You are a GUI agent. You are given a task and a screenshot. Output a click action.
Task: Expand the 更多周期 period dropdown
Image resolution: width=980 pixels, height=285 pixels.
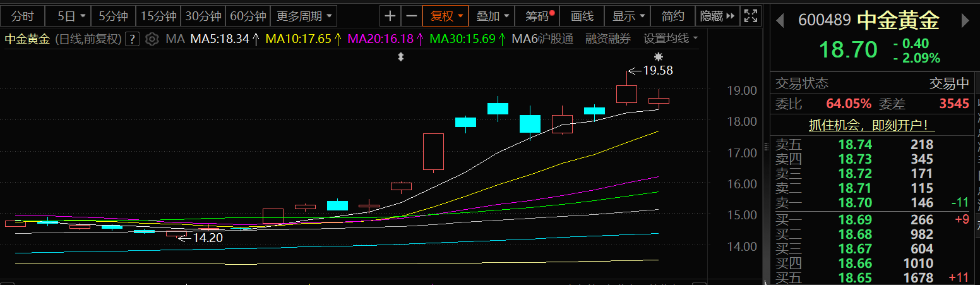[x=303, y=16]
